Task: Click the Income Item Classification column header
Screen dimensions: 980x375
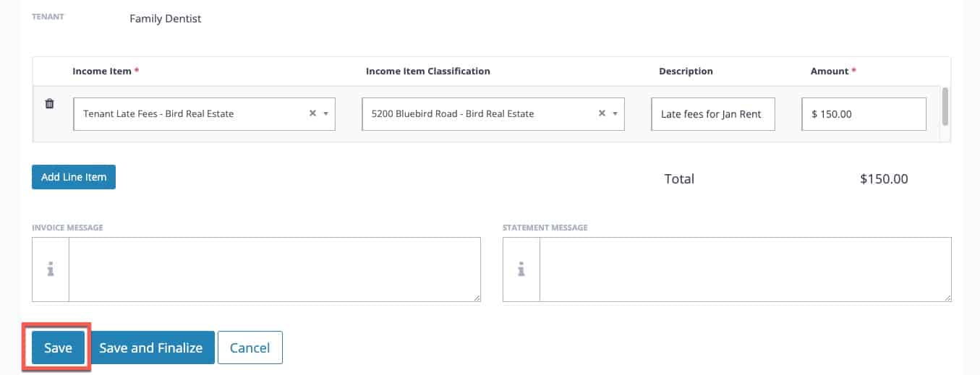Action: pyautogui.click(x=427, y=72)
